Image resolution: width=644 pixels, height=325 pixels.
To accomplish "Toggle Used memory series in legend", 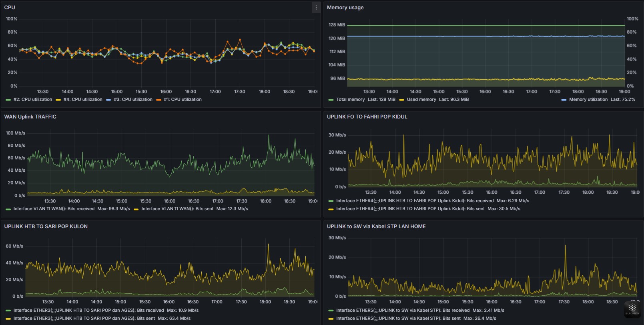I will (x=421, y=100).
